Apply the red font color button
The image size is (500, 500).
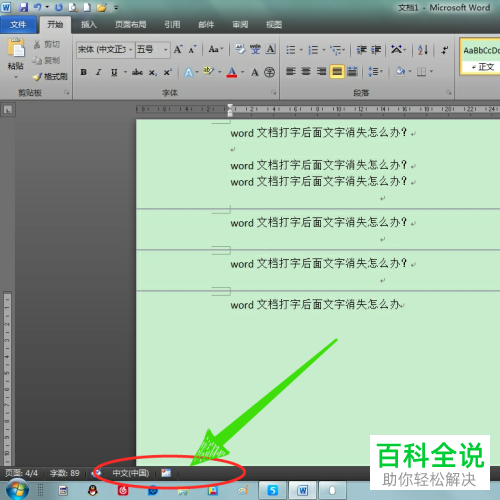[x=232, y=72]
